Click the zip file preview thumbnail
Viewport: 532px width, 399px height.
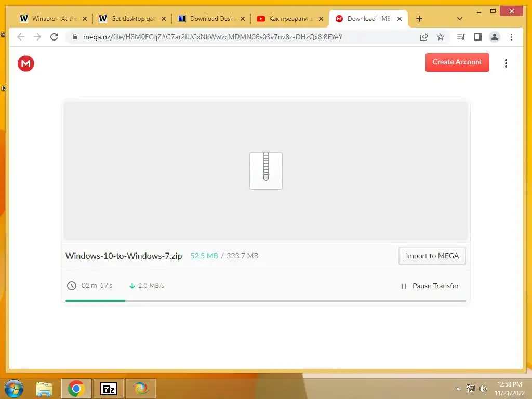[265, 170]
